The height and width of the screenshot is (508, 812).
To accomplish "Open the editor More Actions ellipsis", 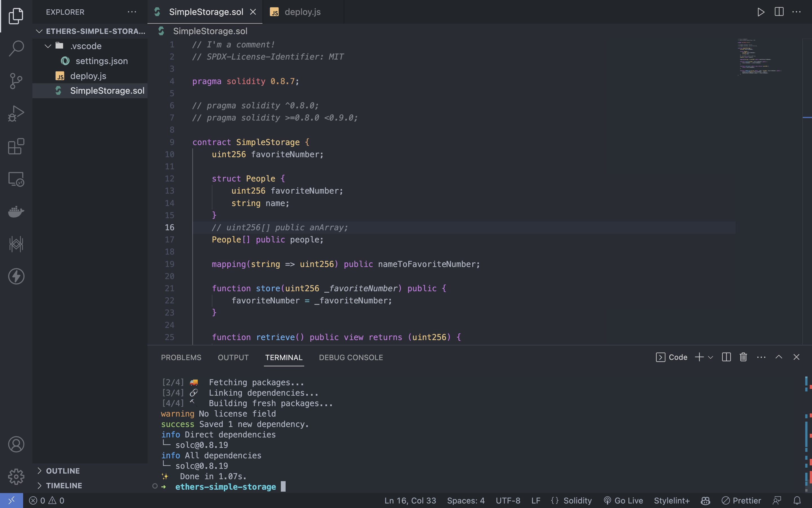I will click(x=796, y=12).
